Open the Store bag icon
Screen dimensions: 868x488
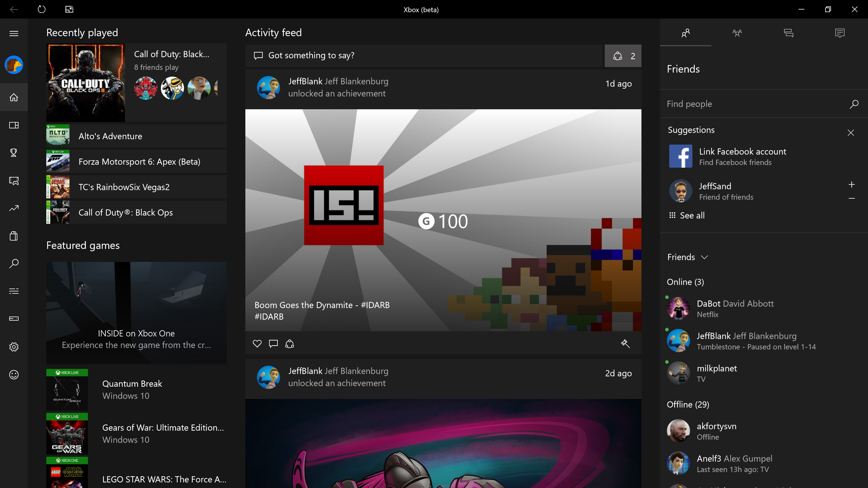14,236
